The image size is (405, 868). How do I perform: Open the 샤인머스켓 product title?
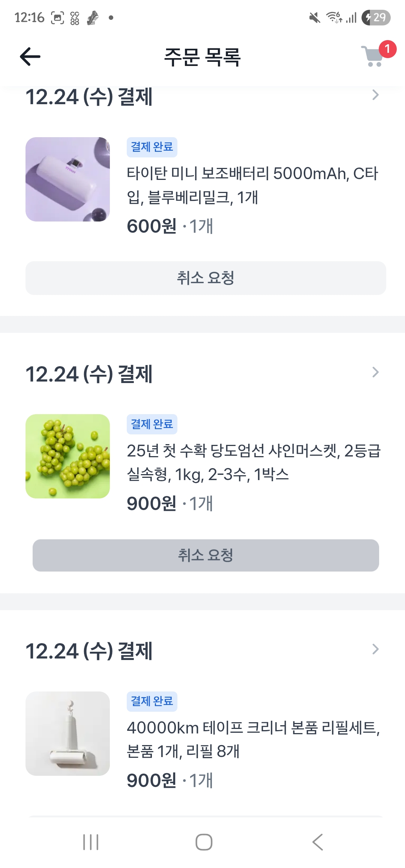click(x=253, y=462)
